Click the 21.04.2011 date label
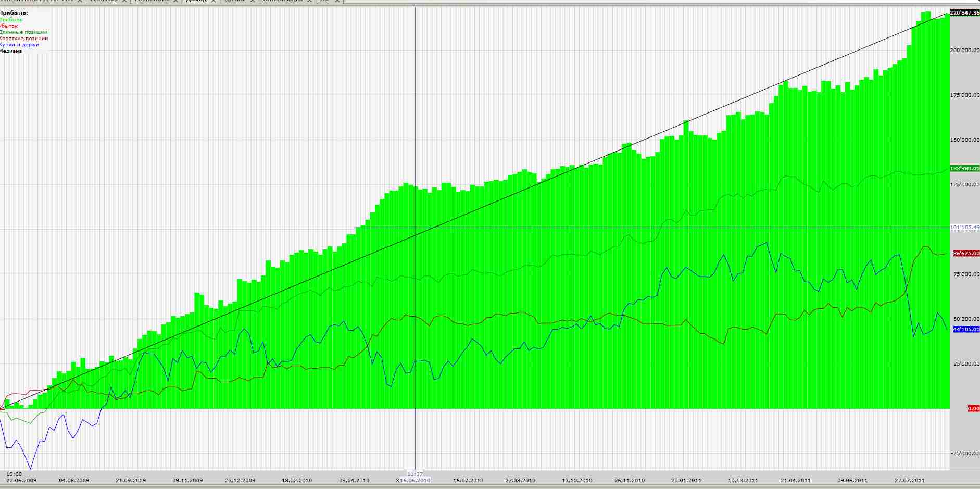 (x=796, y=481)
